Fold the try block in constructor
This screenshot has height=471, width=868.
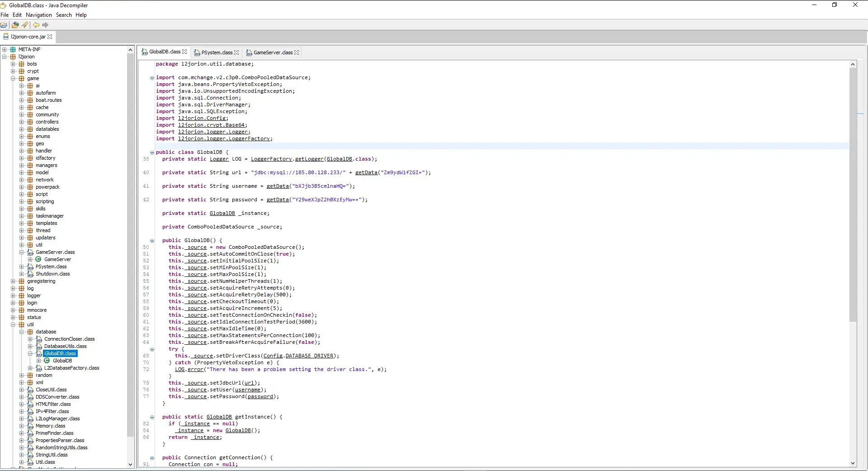[152, 349]
